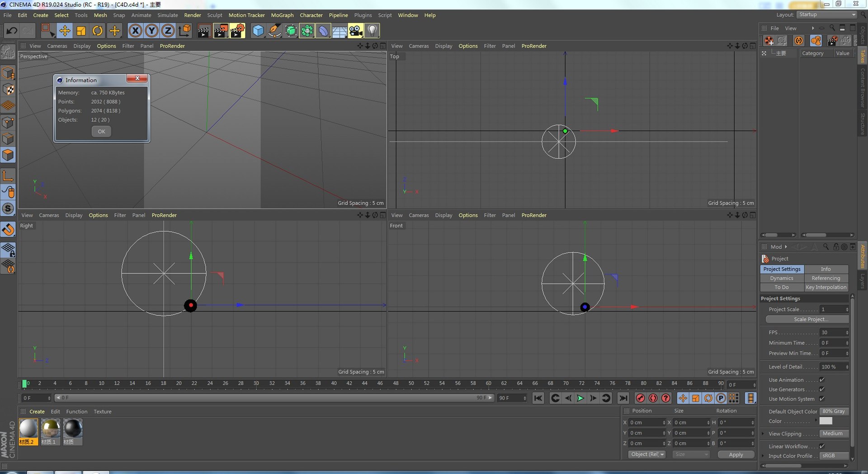
Task: Click the Render View clapperboard icon
Action: coord(204,31)
